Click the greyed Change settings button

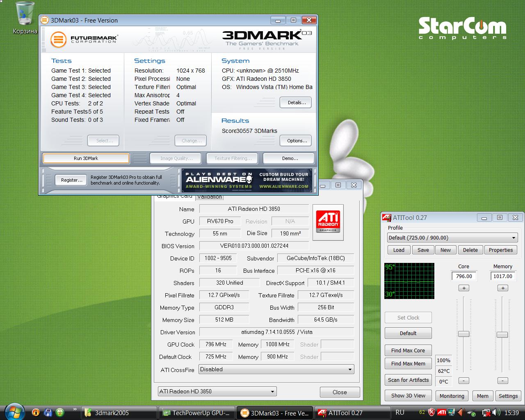[191, 141]
